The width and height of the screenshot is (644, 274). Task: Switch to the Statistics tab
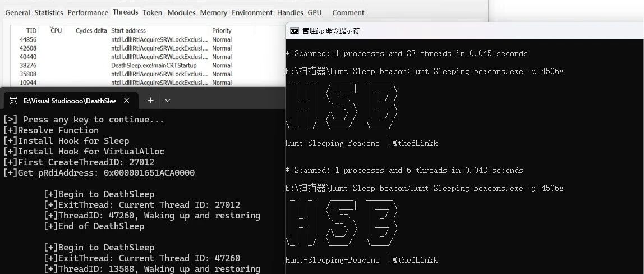point(48,13)
